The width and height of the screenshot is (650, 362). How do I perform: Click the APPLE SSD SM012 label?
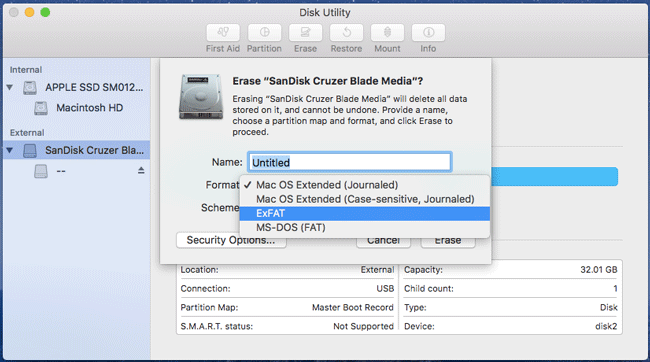pyautogui.click(x=94, y=87)
